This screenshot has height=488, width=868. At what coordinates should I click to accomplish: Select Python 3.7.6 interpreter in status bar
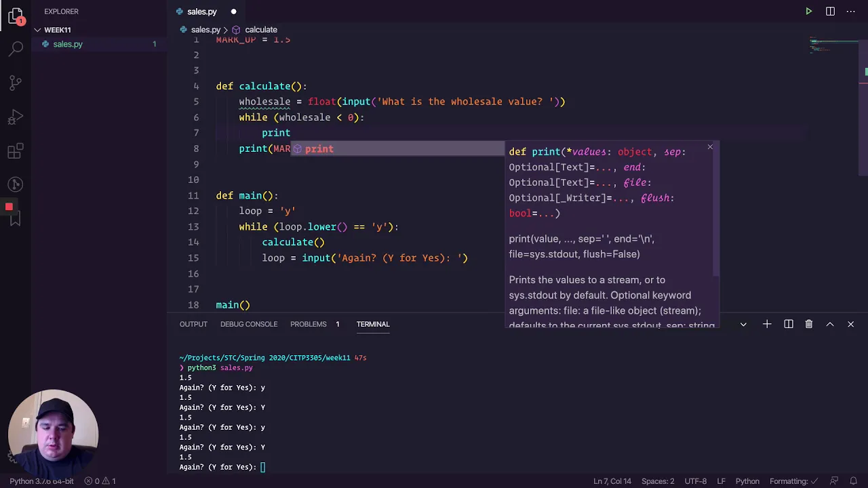tap(41, 481)
